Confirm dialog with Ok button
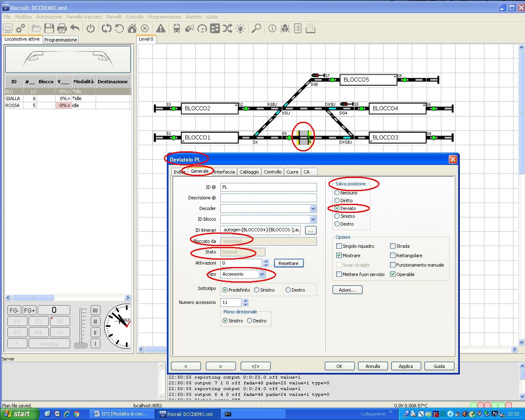 (x=339, y=366)
